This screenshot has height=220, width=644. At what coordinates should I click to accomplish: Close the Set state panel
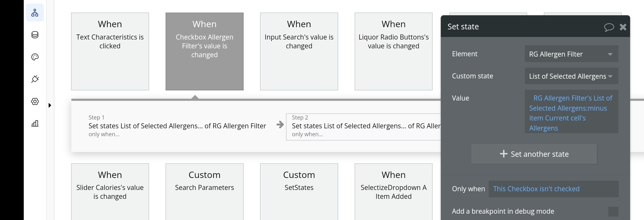pyautogui.click(x=623, y=27)
